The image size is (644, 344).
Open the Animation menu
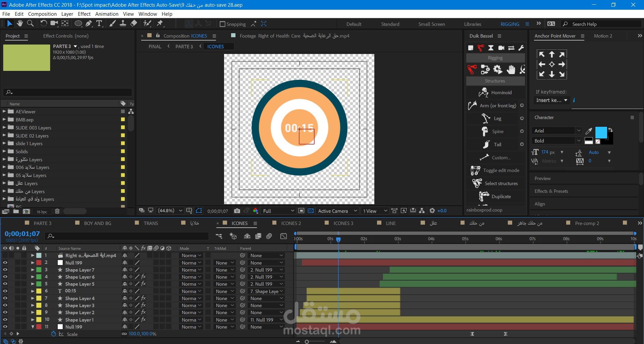point(107,14)
